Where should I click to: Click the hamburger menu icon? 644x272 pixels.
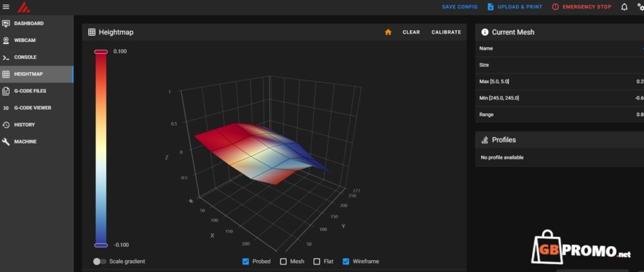pyautogui.click(x=6, y=7)
